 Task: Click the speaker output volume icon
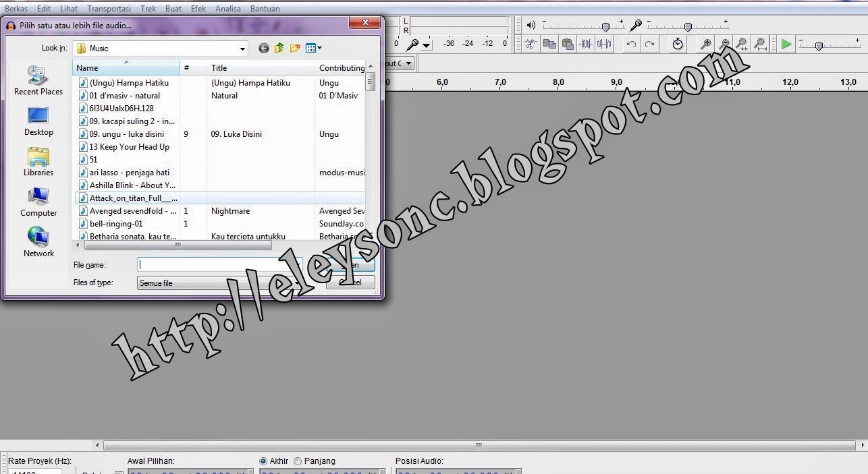[x=531, y=25]
